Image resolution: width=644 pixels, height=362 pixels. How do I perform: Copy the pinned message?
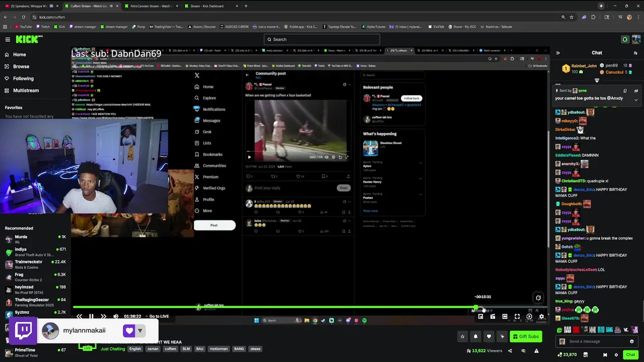tap(625, 91)
